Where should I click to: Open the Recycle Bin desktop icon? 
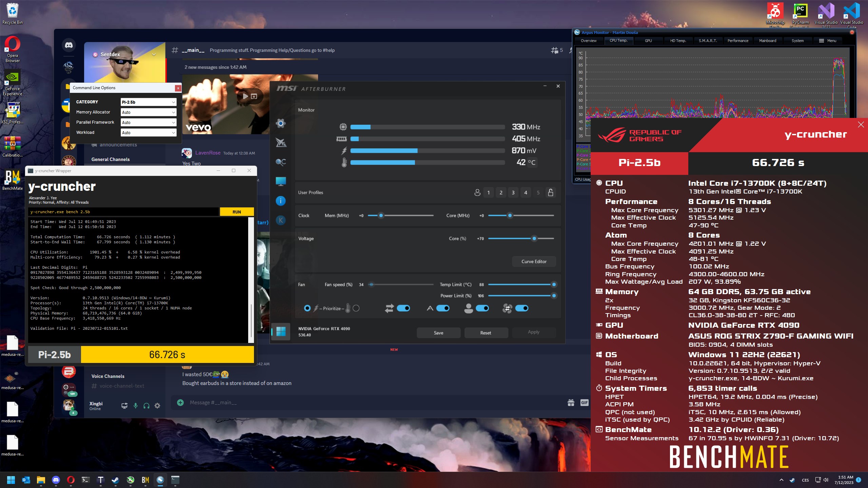click(13, 14)
